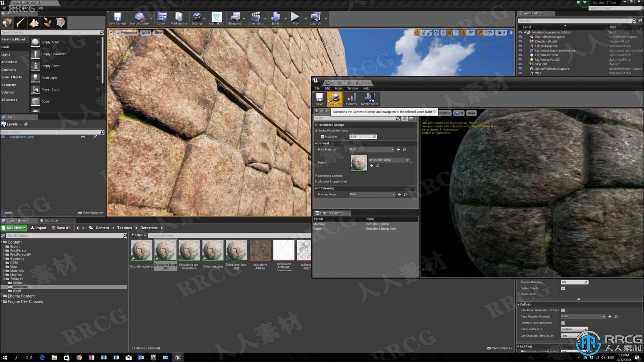644x362 pixels.
Task: Click the Save Current icon
Action: (x=117, y=18)
